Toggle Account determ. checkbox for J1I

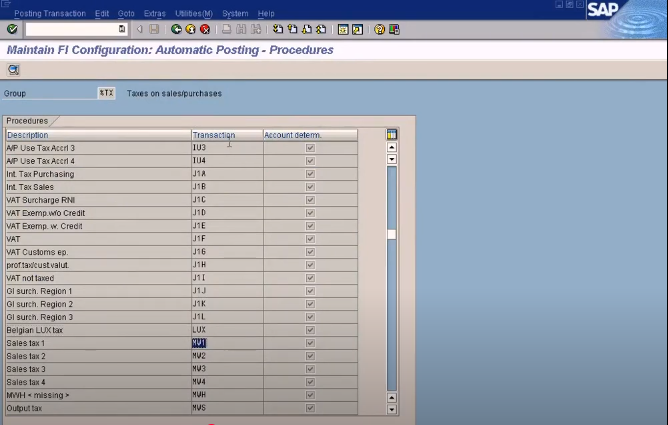[x=310, y=278]
